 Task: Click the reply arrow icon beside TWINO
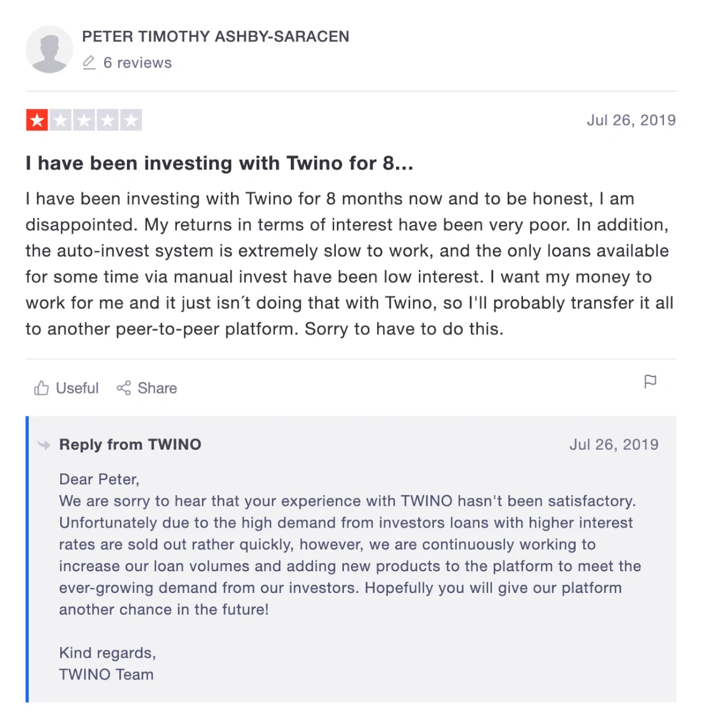pyautogui.click(x=44, y=445)
